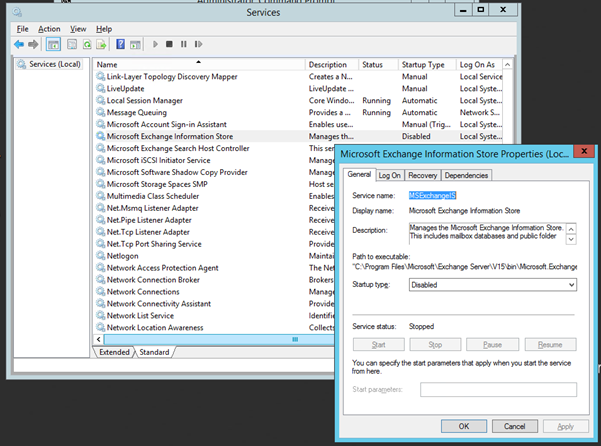Open the Action menu
Image resolution: width=601 pixels, height=446 pixels.
49,29
